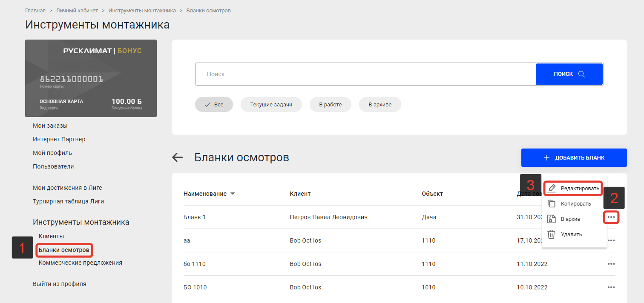Open the three-dot menu for Бланк 1
644x303 pixels.
click(x=611, y=217)
